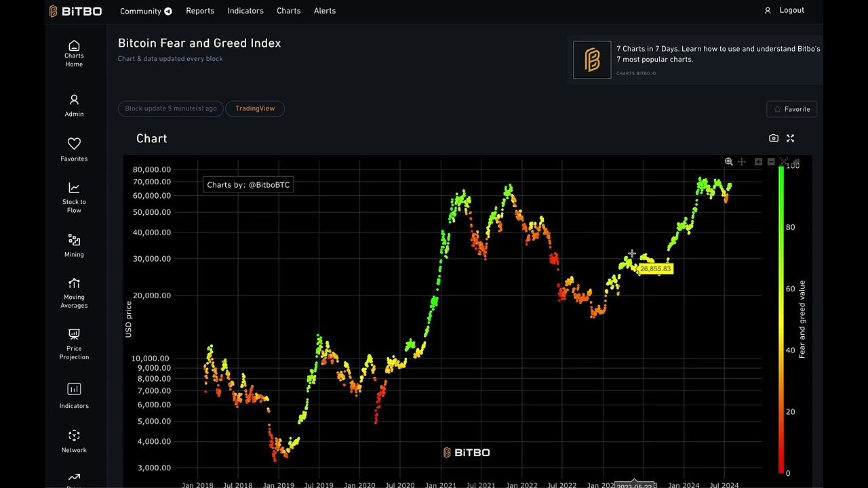Screen dimensions: 868x488
Task: Zoom out the chart with minus icon
Action: click(771, 161)
